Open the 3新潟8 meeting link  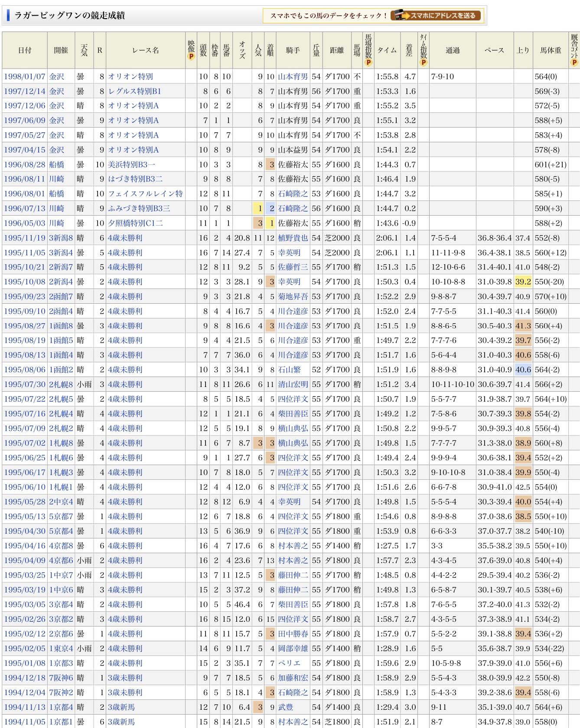[61, 238]
